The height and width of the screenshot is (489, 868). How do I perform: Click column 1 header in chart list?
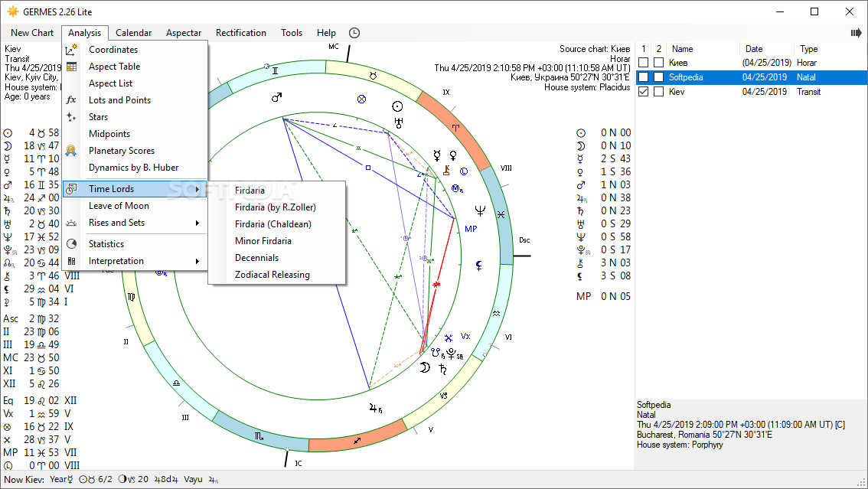(643, 49)
